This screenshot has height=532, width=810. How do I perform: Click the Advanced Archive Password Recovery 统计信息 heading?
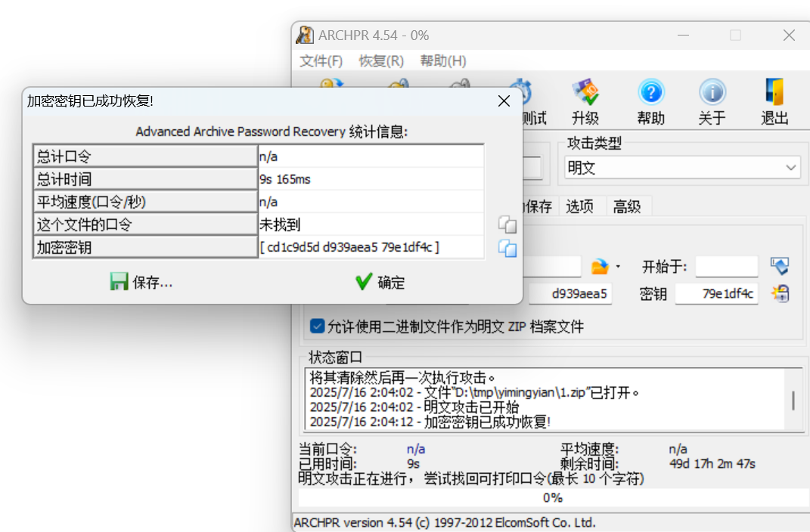coord(272,131)
